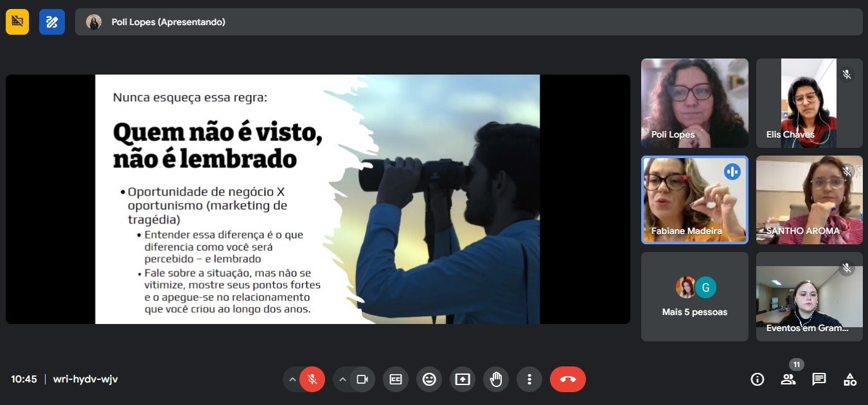Unmute the microphone
Viewport: 868px width, 405px height.
point(312,379)
